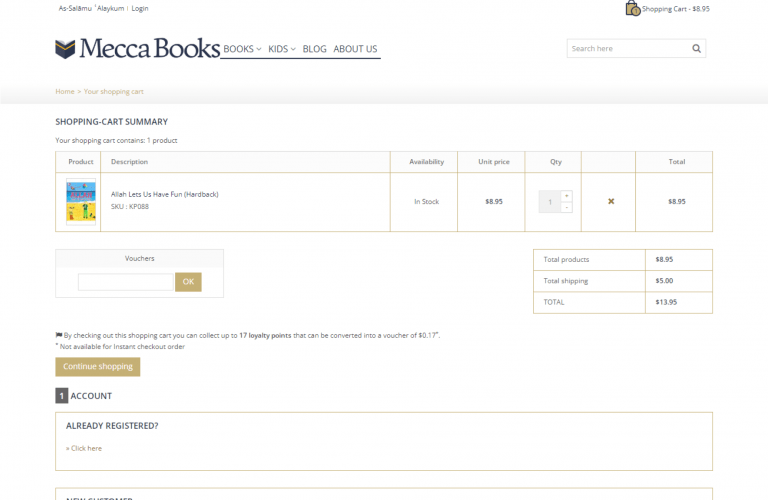Image resolution: width=768 pixels, height=500 pixels.
Task: Open the book cover thumbnail
Action: (x=81, y=202)
